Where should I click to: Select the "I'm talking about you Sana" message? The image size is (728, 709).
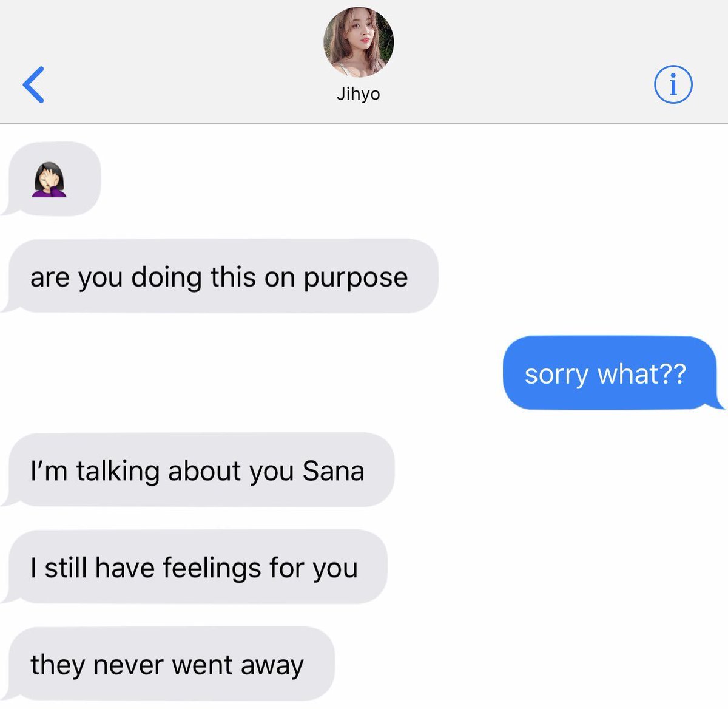[198, 470]
